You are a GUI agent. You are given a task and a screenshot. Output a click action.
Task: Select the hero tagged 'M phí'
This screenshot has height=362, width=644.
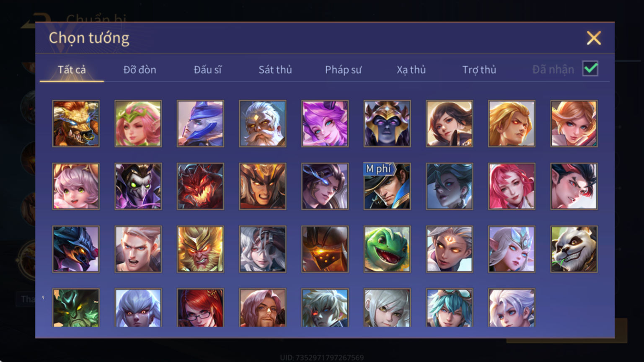[x=387, y=186]
